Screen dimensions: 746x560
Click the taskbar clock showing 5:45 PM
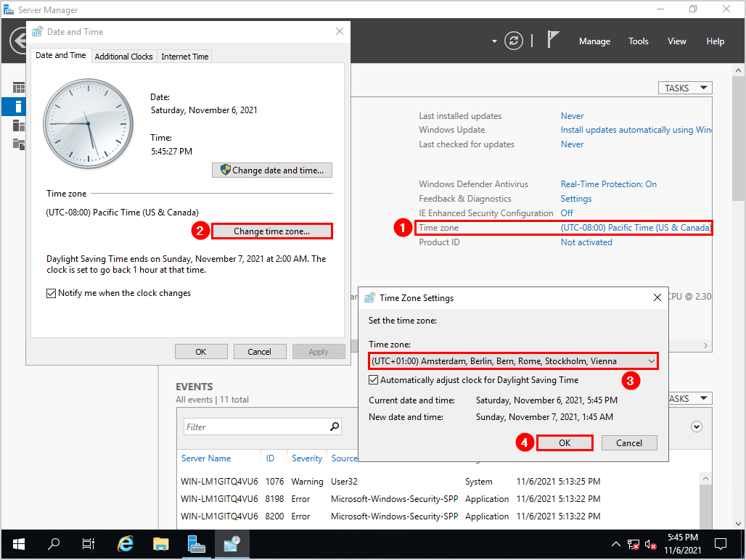[x=682, y=544]
